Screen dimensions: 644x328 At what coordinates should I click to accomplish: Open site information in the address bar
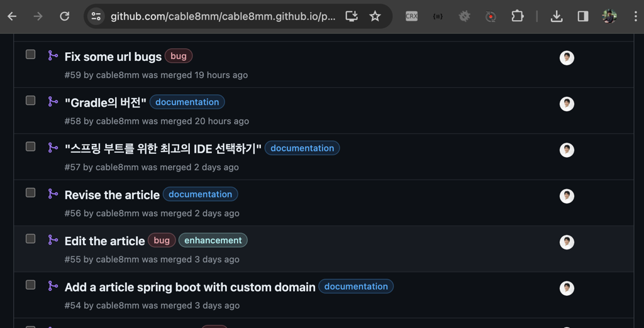coord(96,16)
